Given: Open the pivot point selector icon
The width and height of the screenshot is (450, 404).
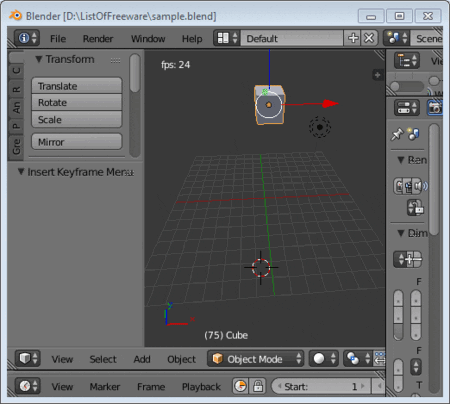Looking at the screenshot, I should 357,359.
